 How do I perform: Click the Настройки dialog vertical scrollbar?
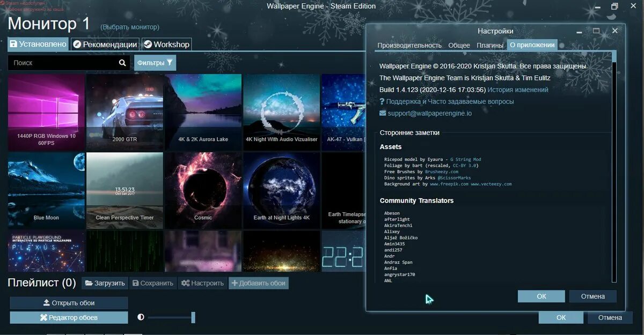tap(614, 166)
